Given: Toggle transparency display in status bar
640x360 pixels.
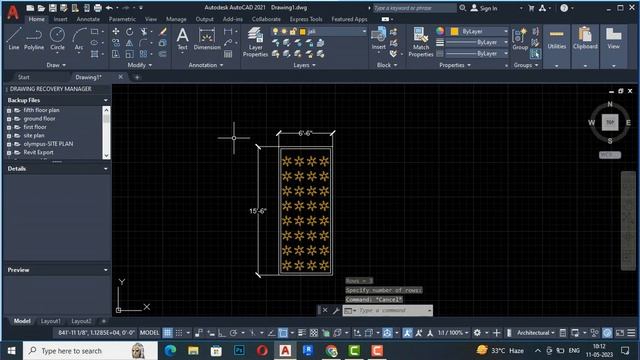Looking at the screenshot, I should pyautogui.click(x=313, y=333).
